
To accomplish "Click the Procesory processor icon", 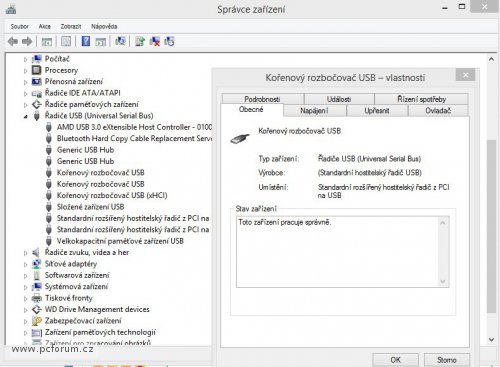I will pyautogui.click(x=37, y=70).
